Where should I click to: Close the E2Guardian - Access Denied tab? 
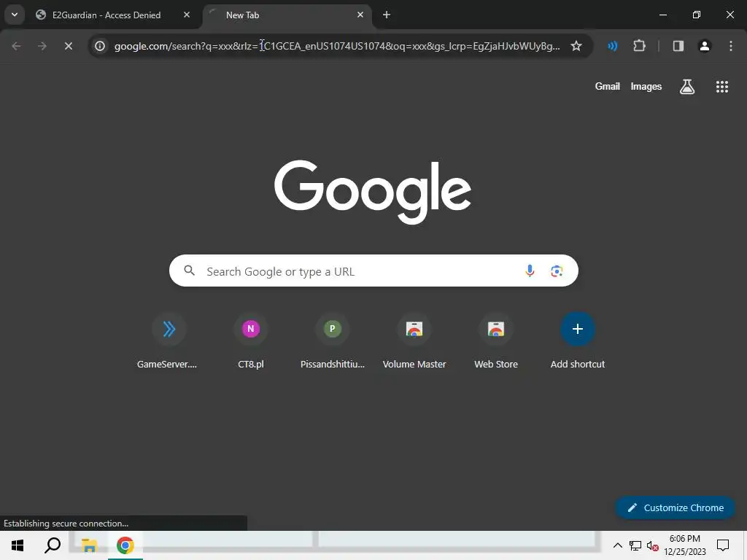point(187,15)
